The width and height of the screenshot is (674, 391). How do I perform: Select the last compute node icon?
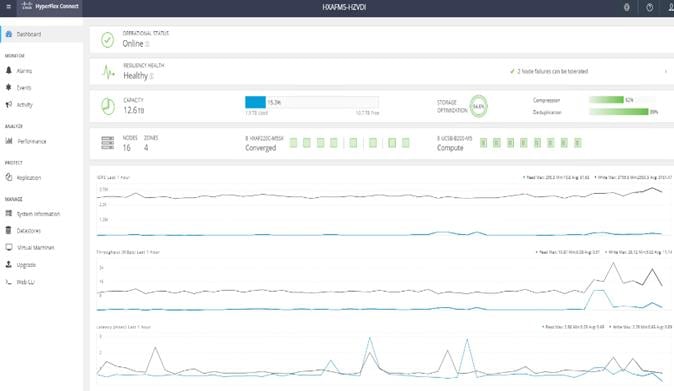(578, 143)
